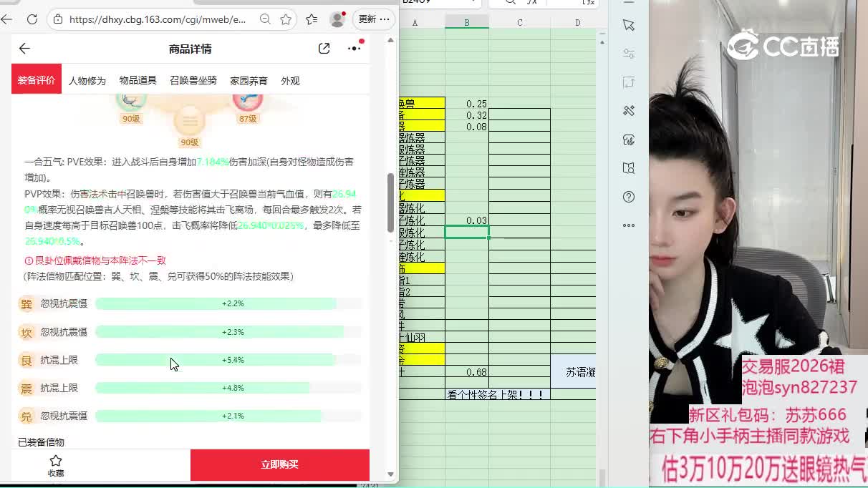The height and width of the screenshot is (488, 868).
Task: Click the zoom-out magnifier in address bar
Action: pos(265,19)
